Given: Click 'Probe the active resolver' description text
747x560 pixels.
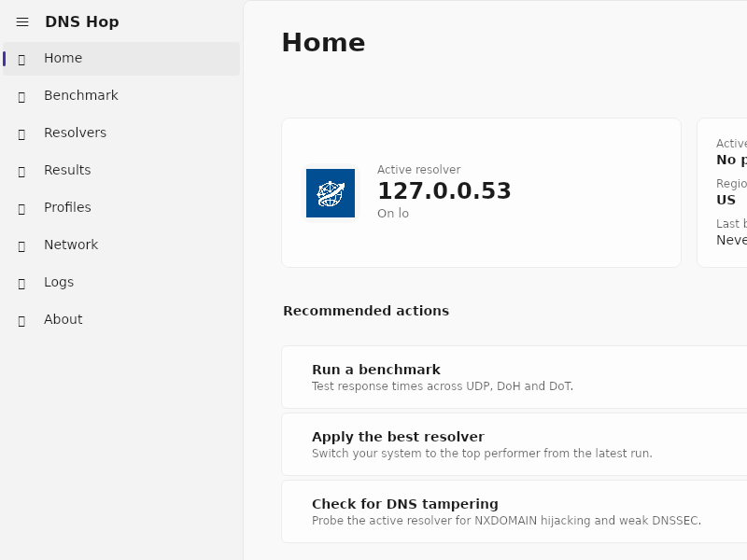Looking at the screenshot, I should pyautogui.click(x=506, y=521).
